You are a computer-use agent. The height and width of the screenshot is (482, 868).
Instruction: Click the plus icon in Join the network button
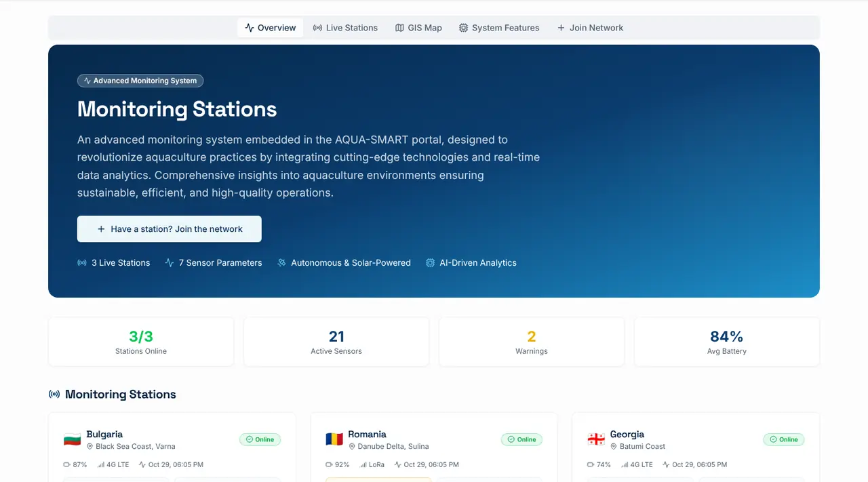(x=101, y=229)
